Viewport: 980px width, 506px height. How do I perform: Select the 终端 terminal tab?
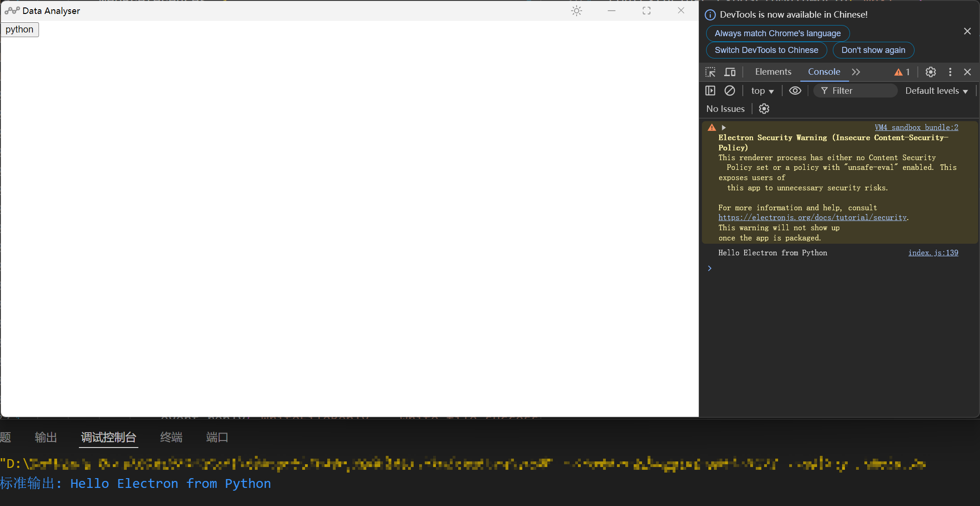coord(171,437)
